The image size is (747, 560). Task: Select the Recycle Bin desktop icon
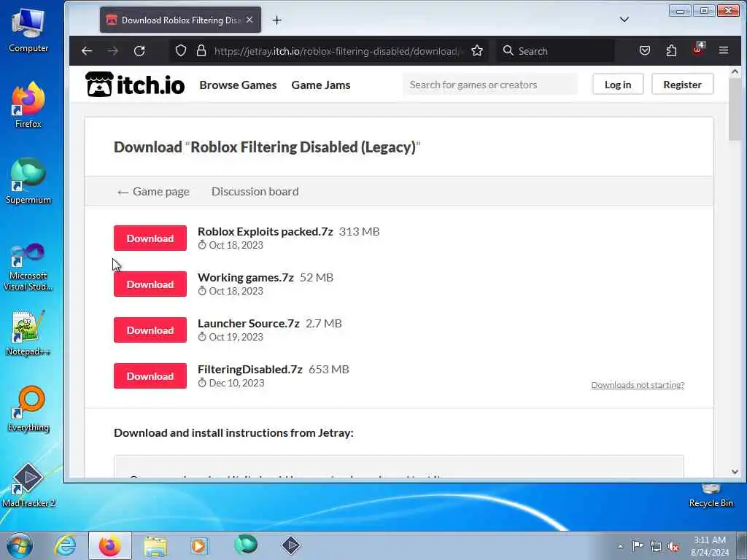[x=711, y=496]
